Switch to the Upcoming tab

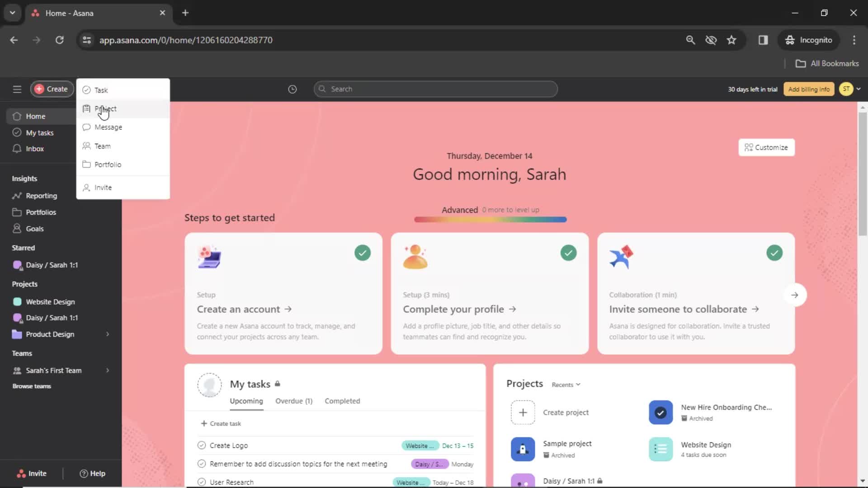[246, 401]
